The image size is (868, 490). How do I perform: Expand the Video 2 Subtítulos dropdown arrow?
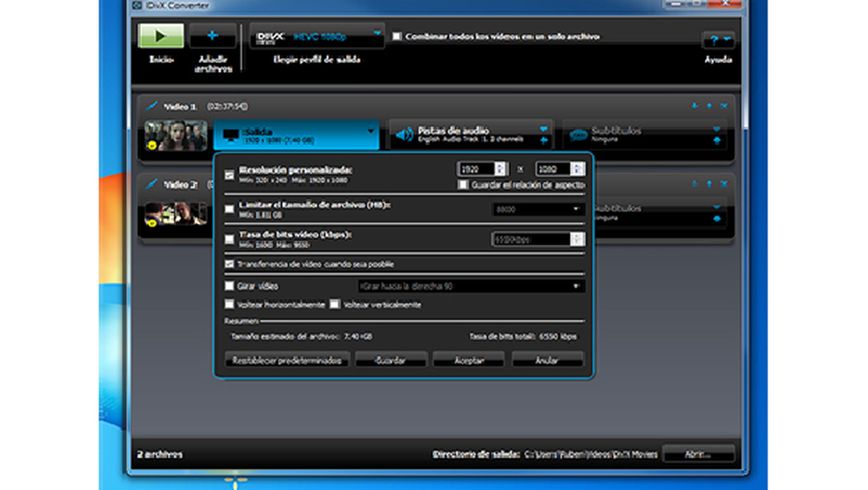tap(717, 207)
